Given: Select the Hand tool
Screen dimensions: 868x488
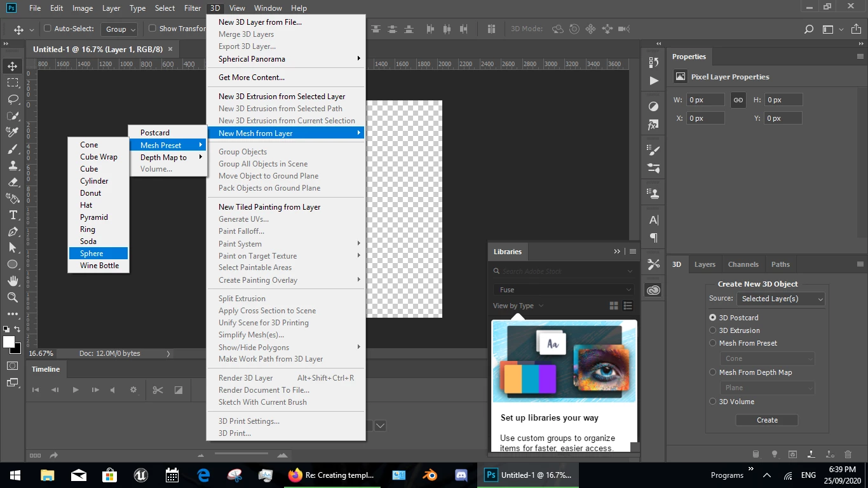Looking at the screenshot, I should (13, 281).
